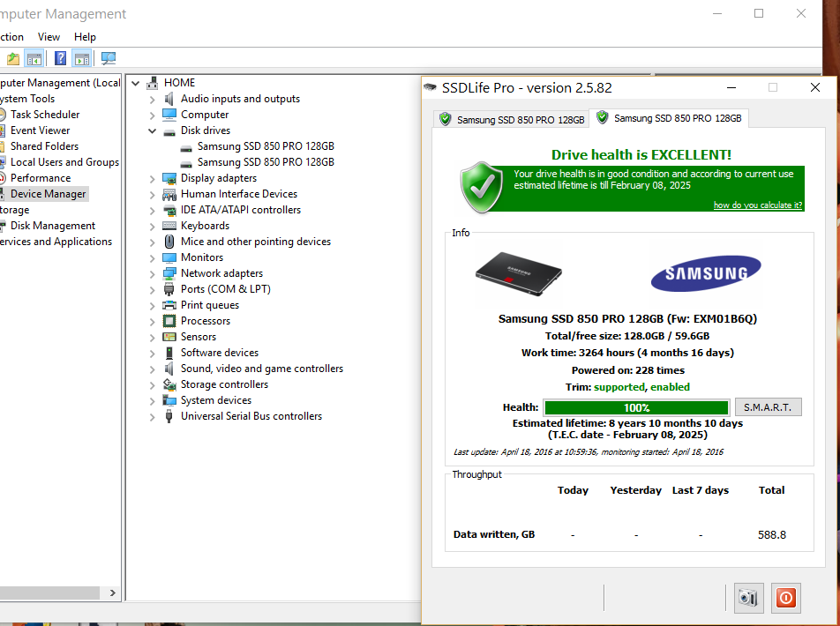Select Device Manager in the console tree
The image size is (840, 626).
(49, 194)
